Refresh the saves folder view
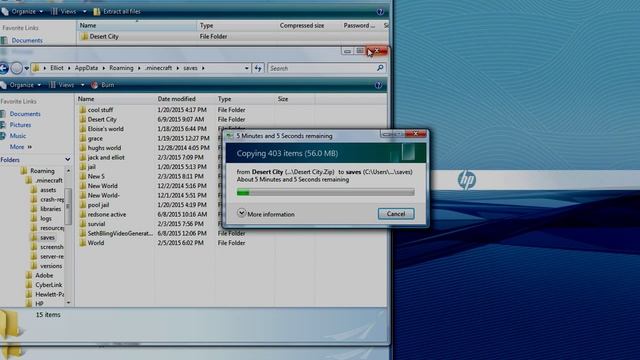This screenshot has width=640, height=360. click(x=258, y=68)
